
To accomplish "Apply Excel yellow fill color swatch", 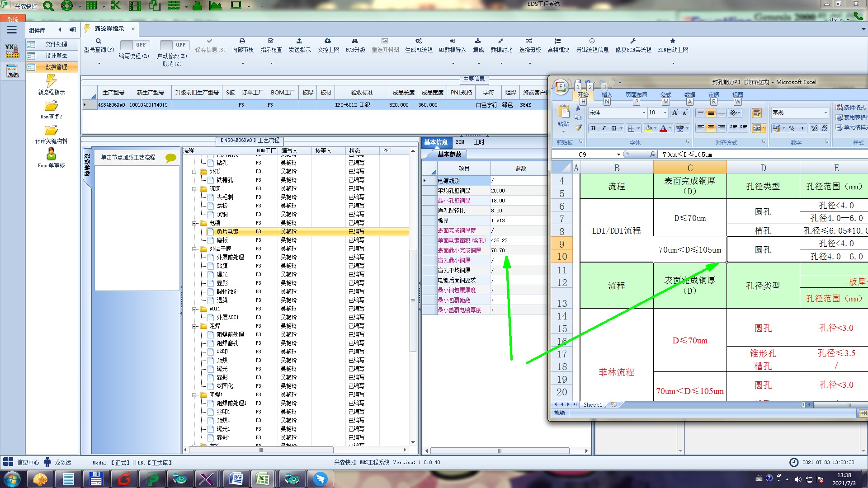I will (x=648, y=128).
